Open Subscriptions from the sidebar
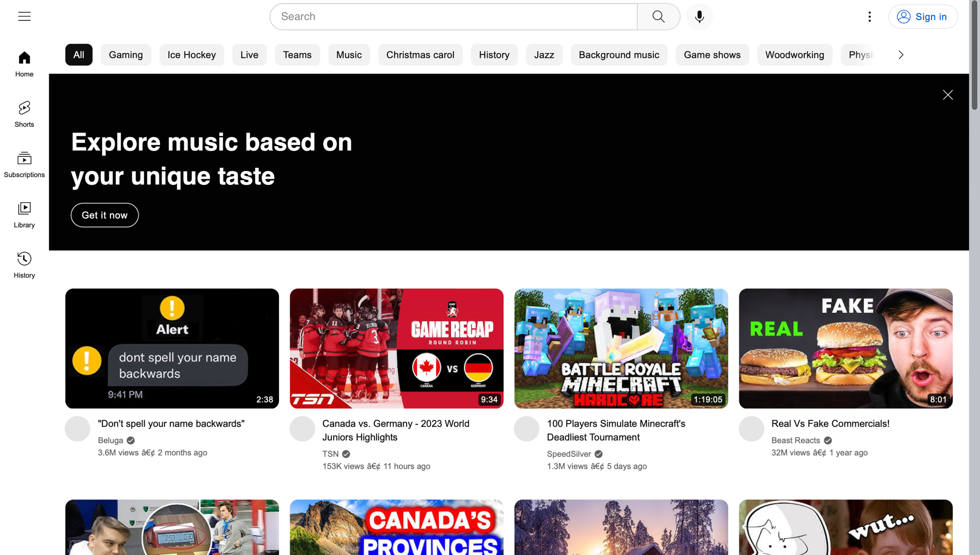 coord(24,164)
